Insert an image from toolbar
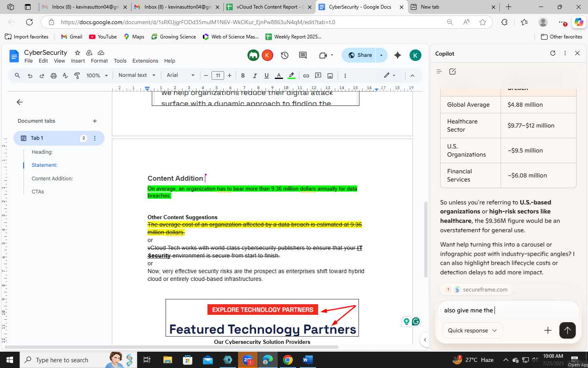Viewport: 588px width, 368px height. (x=330, y=75)
